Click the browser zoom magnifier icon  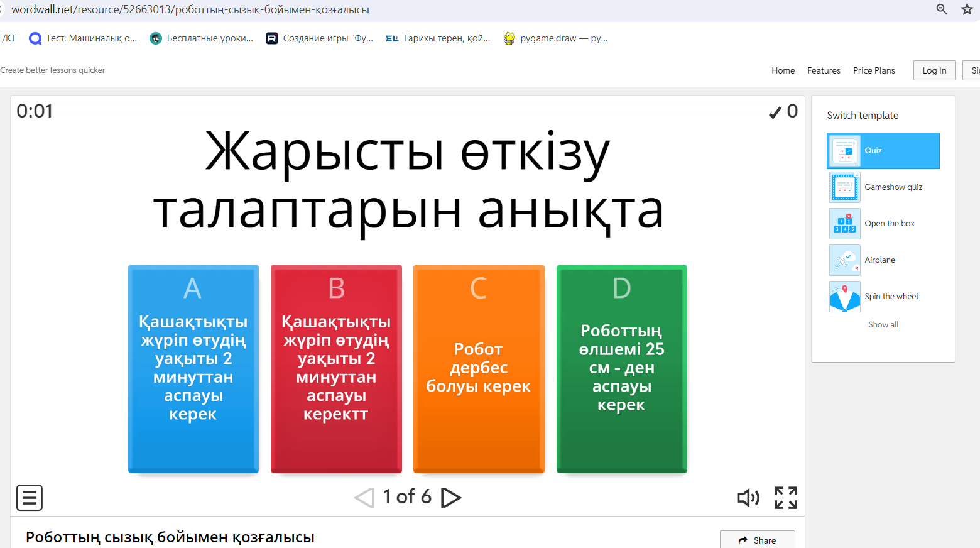[x=942, y=9]
